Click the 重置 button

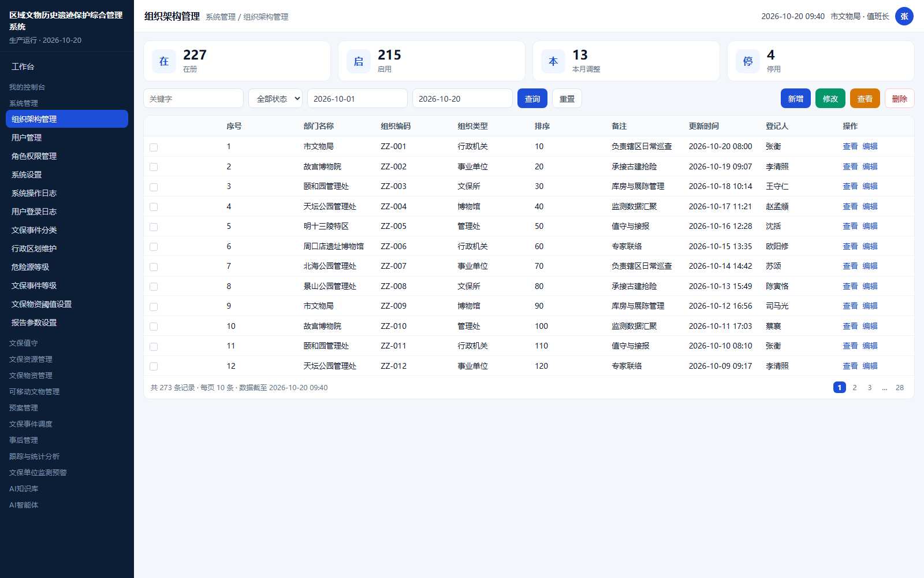pos(567,98)
